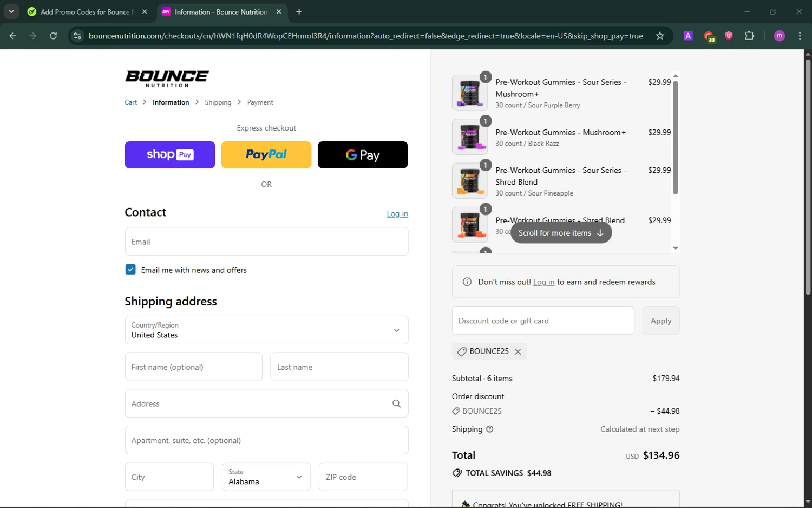Click the page vertical scrollbar
The width and height of the screenshot is (812, 508).
tap(808, 177)
